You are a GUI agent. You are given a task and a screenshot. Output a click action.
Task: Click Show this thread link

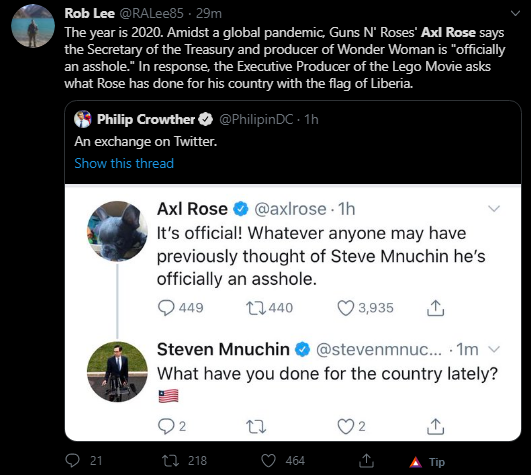pos(124,163)
